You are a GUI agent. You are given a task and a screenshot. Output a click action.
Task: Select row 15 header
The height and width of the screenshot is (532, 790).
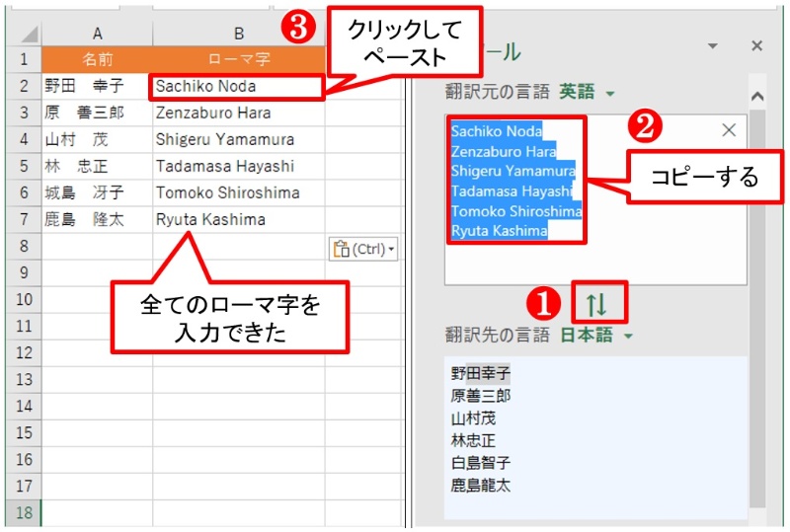24,432
